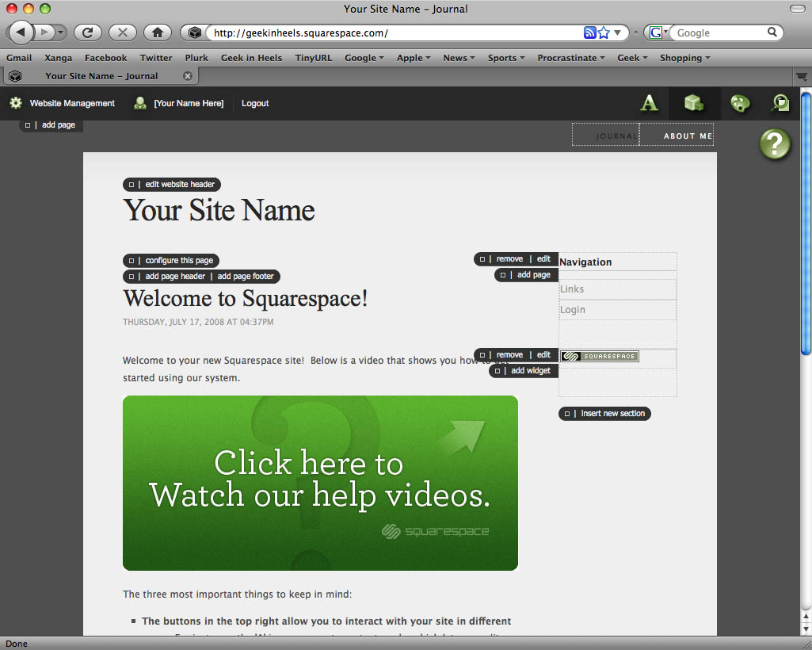Expand the Procrastinate bookmarks folder

tap(570, 58)
